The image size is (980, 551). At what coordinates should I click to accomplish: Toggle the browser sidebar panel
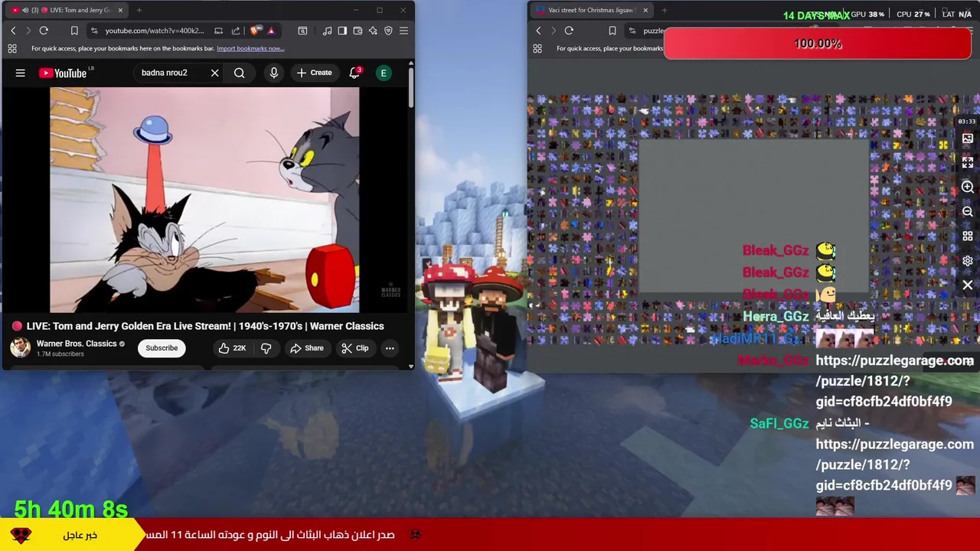tap(342, 31)
